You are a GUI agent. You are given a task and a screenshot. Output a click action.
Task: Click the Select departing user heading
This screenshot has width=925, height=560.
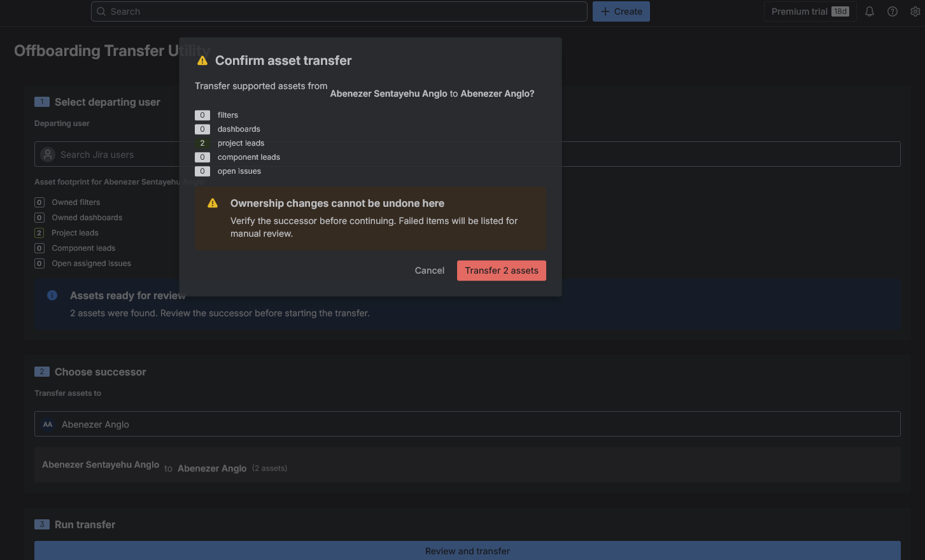point(108,102)
